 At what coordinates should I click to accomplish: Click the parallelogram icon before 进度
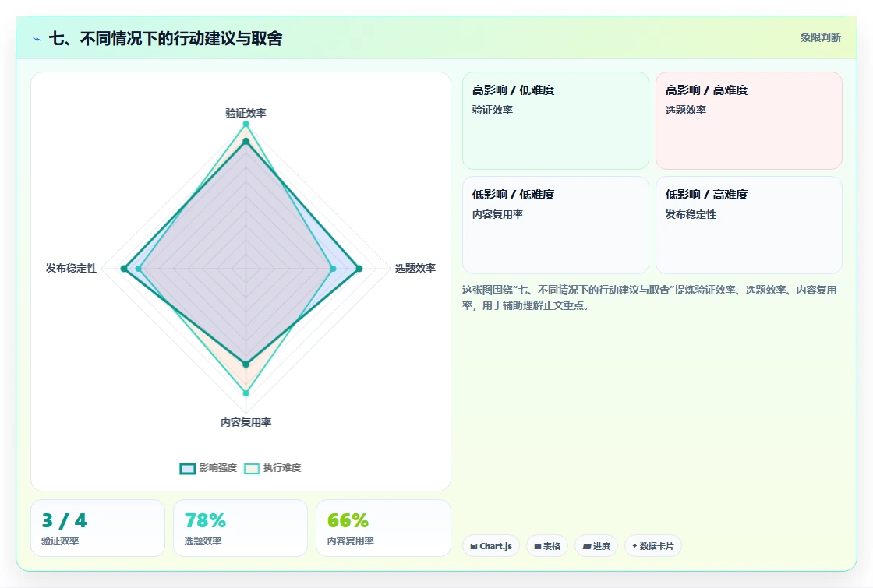tap(587, 546)
